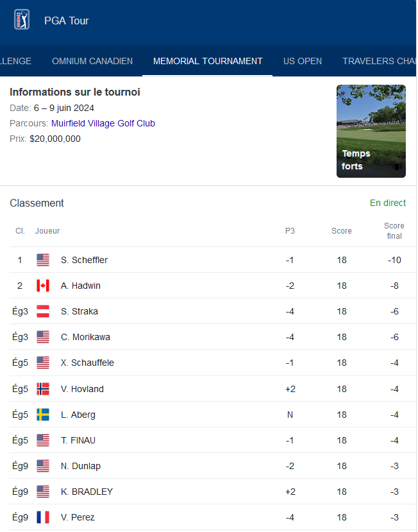The image size is (418, 532).
Task: Open the Temps forts highlights thumbnail
Action: 371,131
